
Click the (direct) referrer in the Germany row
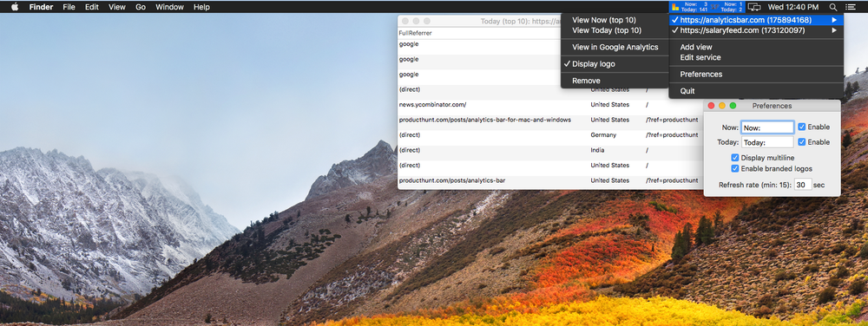pos(410,134)
